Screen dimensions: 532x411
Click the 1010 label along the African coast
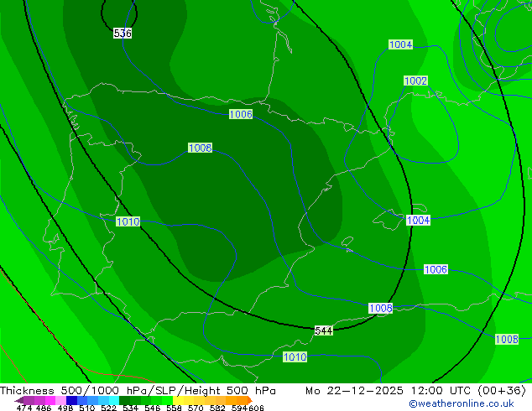[295, 356]
